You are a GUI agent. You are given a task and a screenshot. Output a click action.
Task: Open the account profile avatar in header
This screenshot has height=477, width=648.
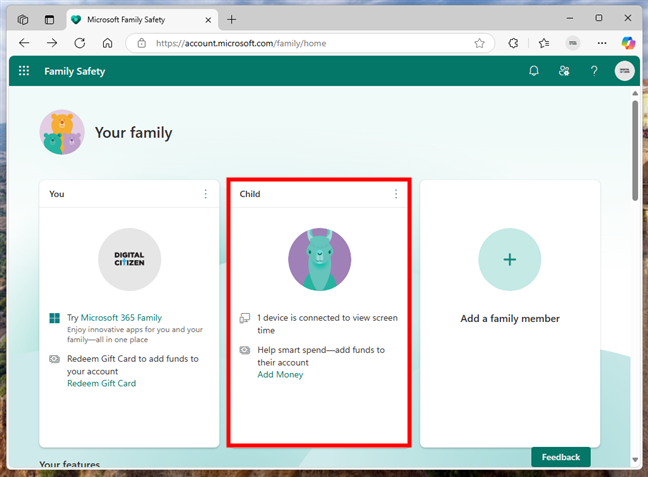[x=624, y=71]
